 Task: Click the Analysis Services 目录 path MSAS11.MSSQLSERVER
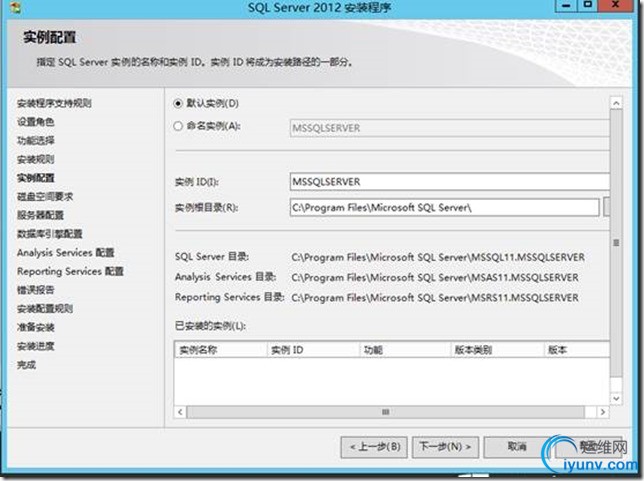click(x=435, y=278)
